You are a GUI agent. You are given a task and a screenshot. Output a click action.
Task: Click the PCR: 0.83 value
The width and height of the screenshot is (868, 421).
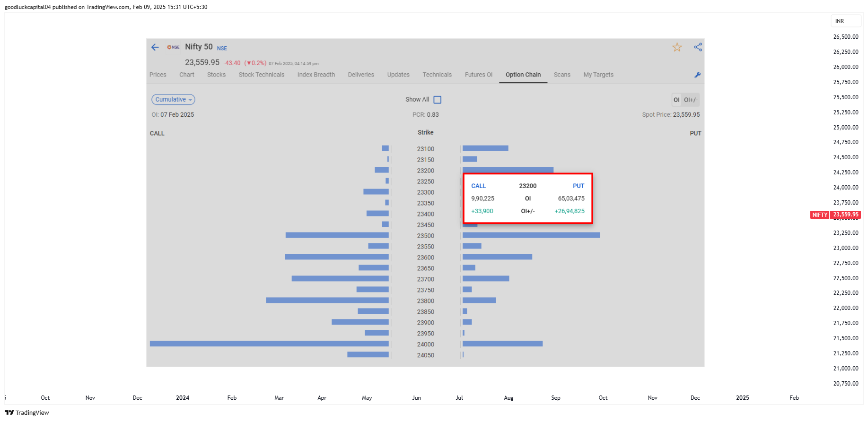pos(426,115)
